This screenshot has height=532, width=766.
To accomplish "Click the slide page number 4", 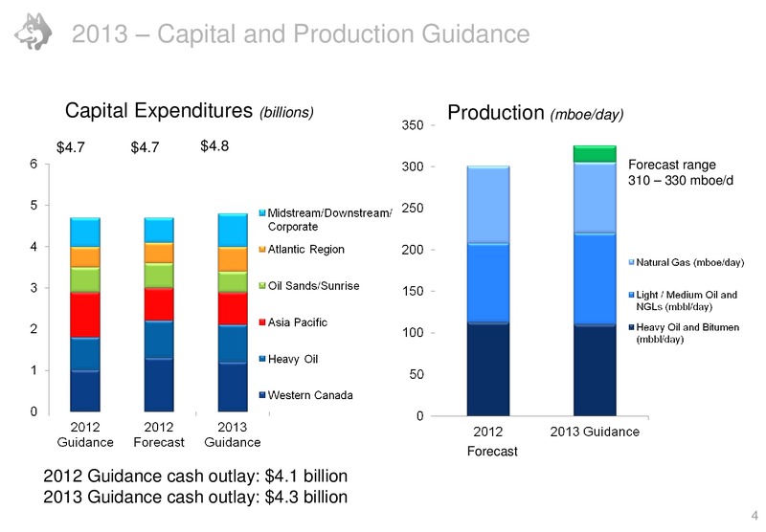I will tap(755, 515).
